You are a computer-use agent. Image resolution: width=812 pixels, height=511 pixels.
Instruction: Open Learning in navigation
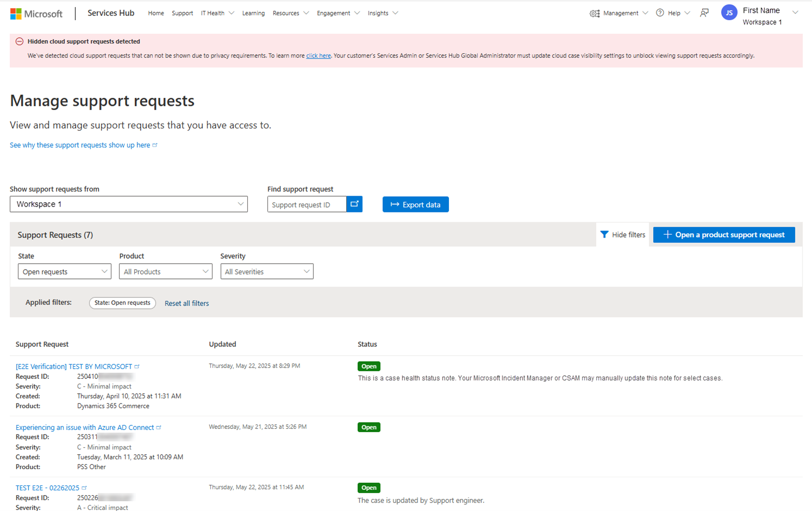click(253, 13)
